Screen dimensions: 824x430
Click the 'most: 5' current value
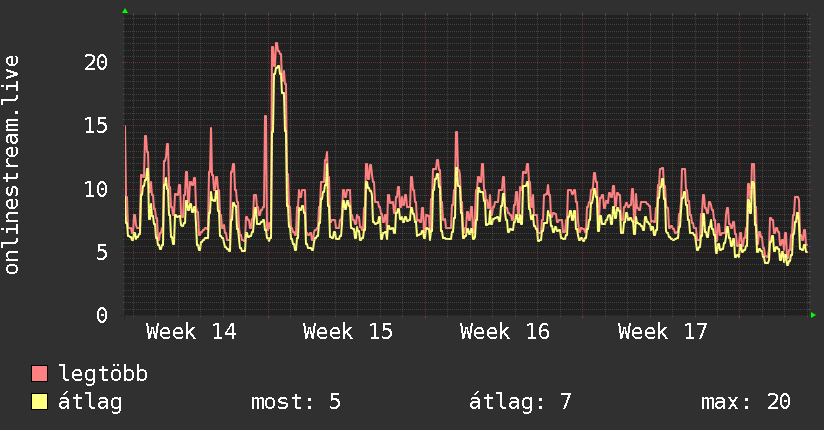296,402
